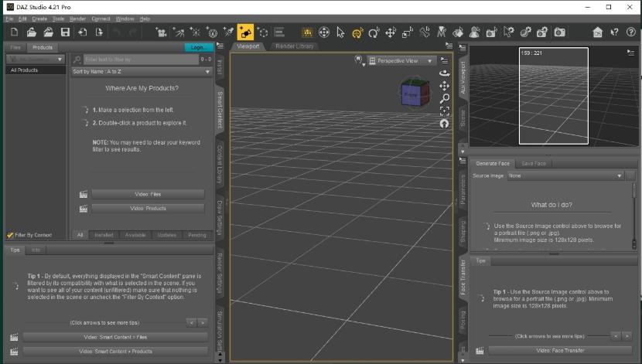Click the viewport Orbit control icon
642x364 pixels.
pyautogui.click(x=444, y=73)
